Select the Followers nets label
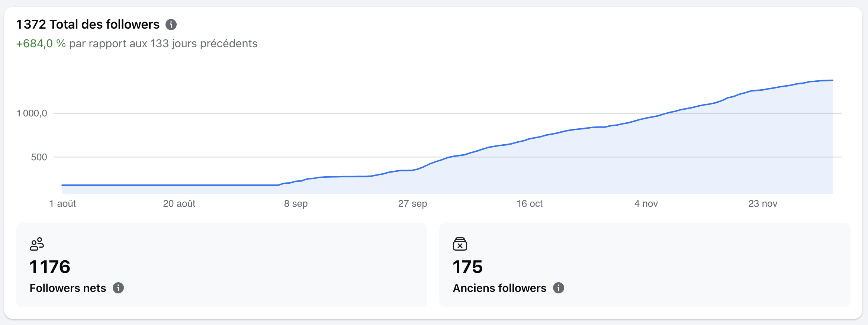The width and height of the screenshot is (868, 325). pyautogui.click(x=68, y=288)
